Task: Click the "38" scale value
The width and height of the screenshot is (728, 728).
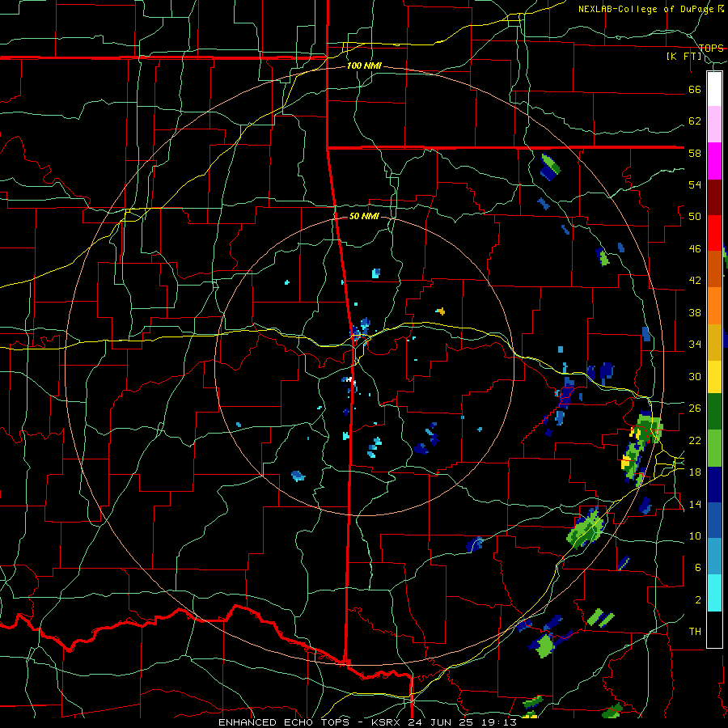Action: pyautogui.click(x=695, y=313)
